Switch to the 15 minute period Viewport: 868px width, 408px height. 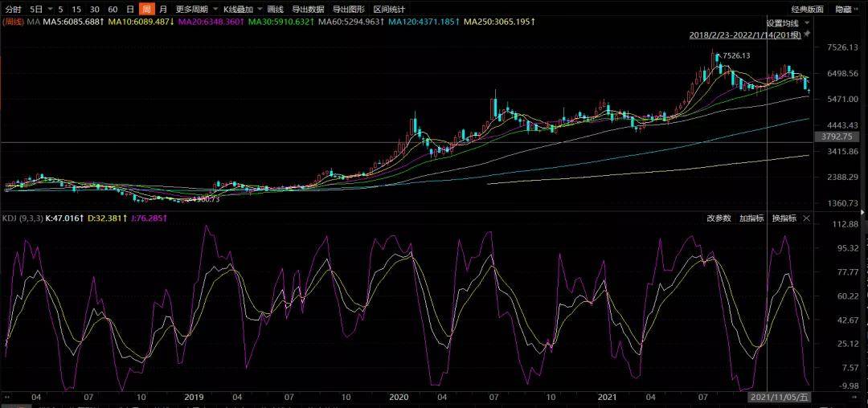pyautogui.click(x=76, y=10)
